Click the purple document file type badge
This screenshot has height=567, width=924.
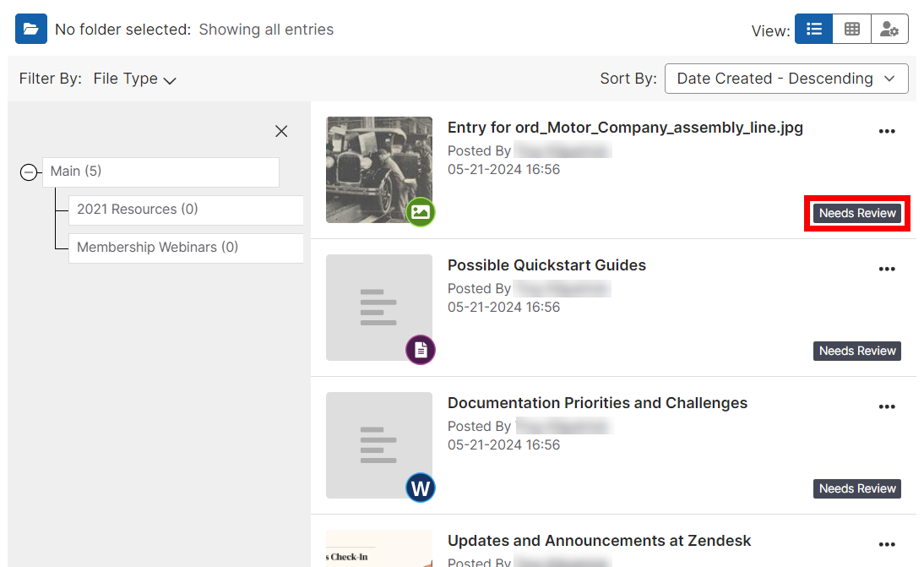[x=420, y=350]
